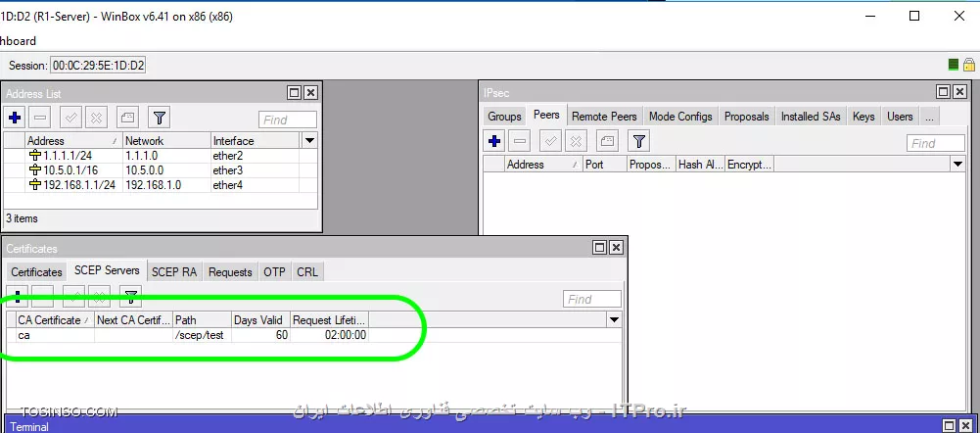Add new IPsec peer with plus icon
This screenshot has height=433, width=980.
[494, 141]
